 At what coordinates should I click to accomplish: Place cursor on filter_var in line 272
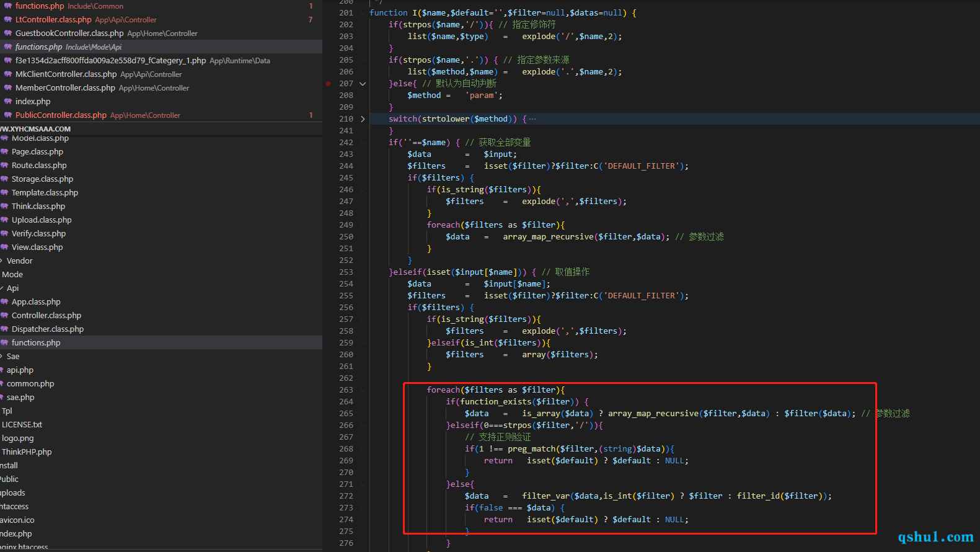point(545,496)
